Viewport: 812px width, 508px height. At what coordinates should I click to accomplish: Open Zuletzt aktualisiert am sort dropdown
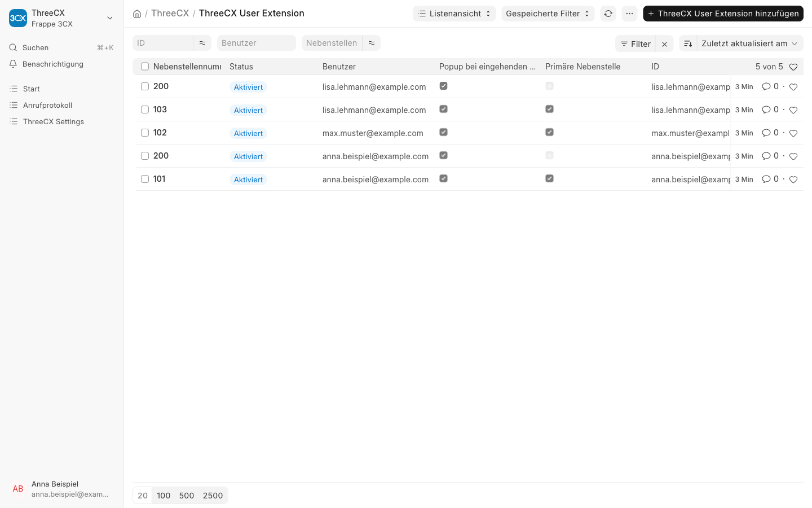click(750, 43)
